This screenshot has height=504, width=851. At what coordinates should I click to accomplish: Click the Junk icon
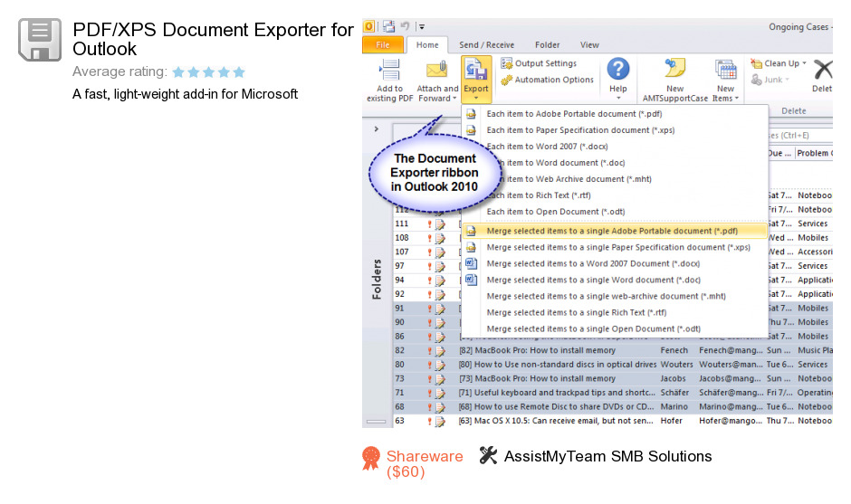[x=756, y=80]
